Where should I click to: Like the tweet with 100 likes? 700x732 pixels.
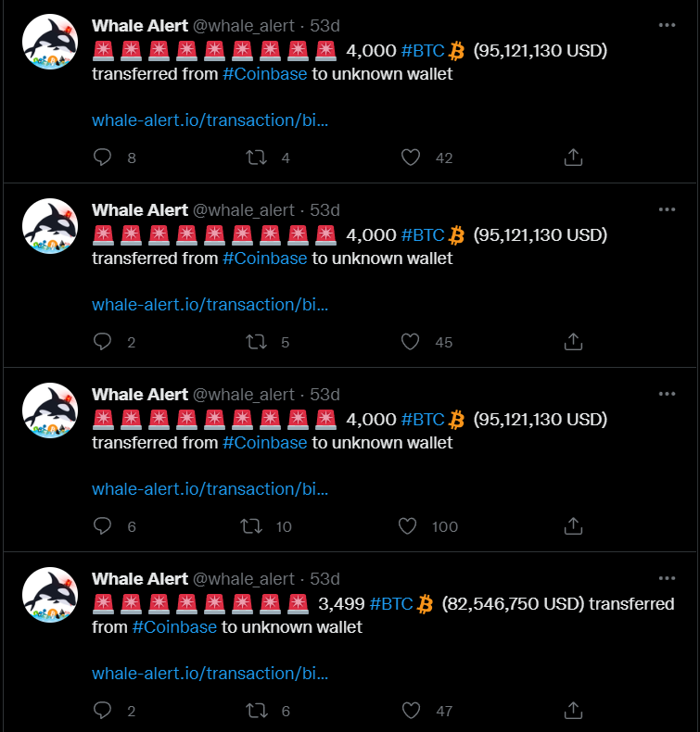tap(407, 526)
